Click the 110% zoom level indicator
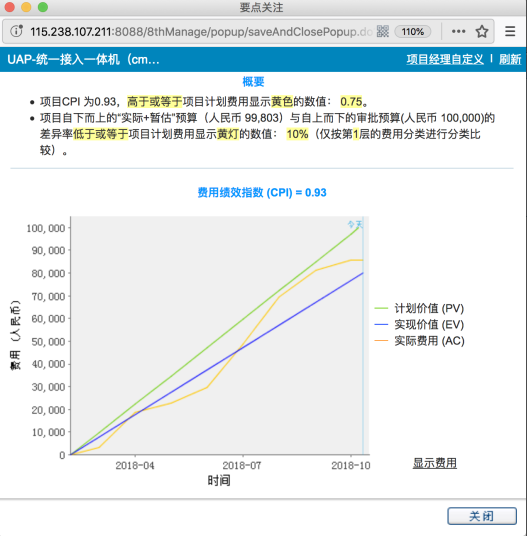Viewport: 527px width, 536px height. [x=413, y=31]
